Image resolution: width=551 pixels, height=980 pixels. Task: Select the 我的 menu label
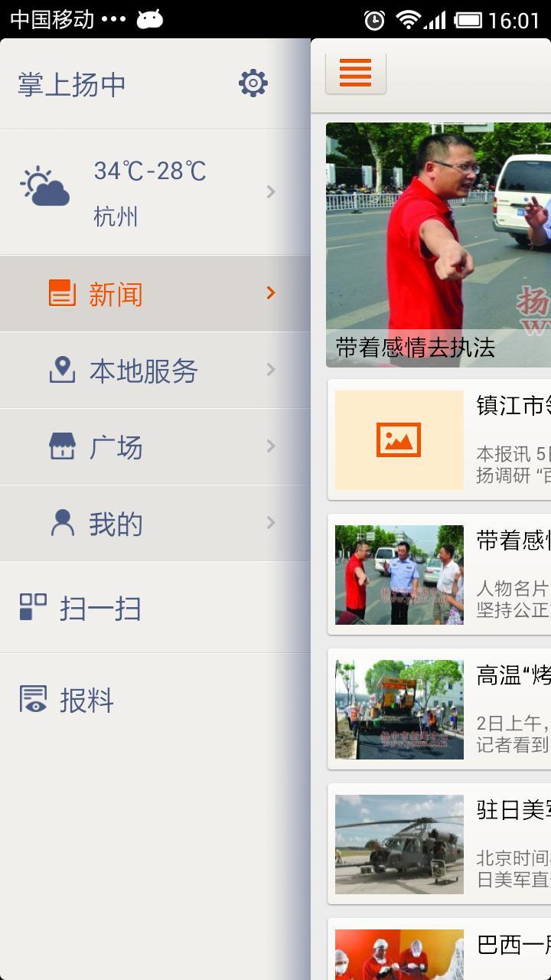click(x=116, y=524)
